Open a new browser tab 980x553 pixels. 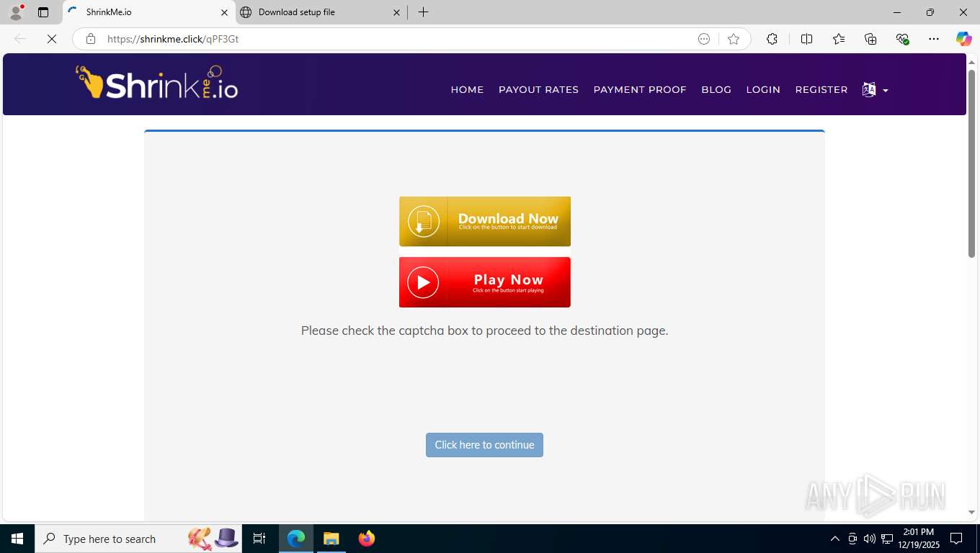pyautogui.click(x=423, y=12)
